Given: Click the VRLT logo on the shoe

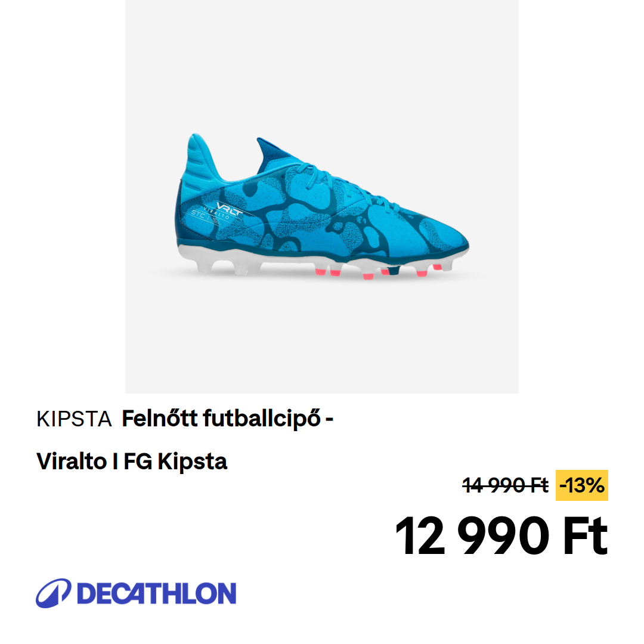Looking at the screenshot, I should click(x=229, y=208).
